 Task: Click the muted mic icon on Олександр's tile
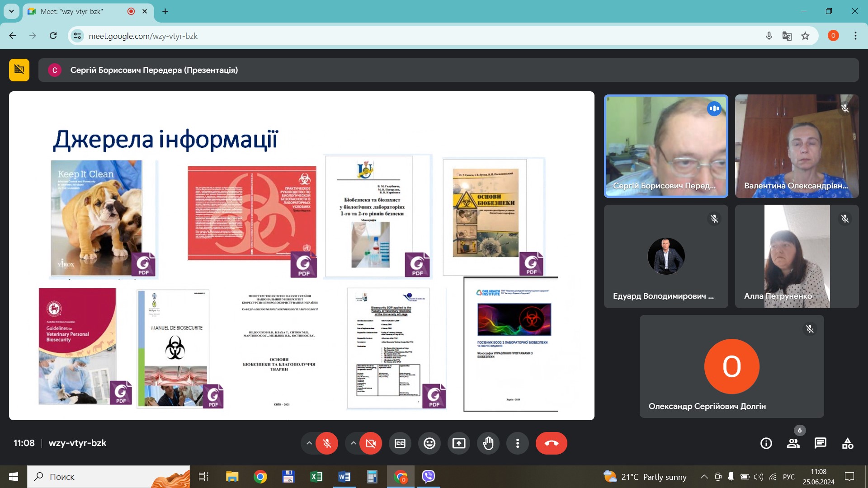(810, 329)
